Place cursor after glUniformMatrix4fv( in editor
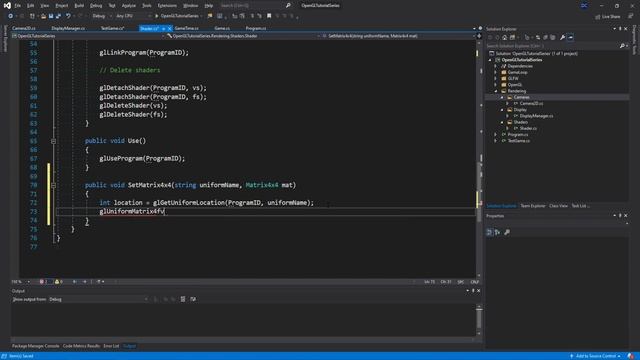The height and width of the screenshot is (360, 640). (x=165, y=211)
